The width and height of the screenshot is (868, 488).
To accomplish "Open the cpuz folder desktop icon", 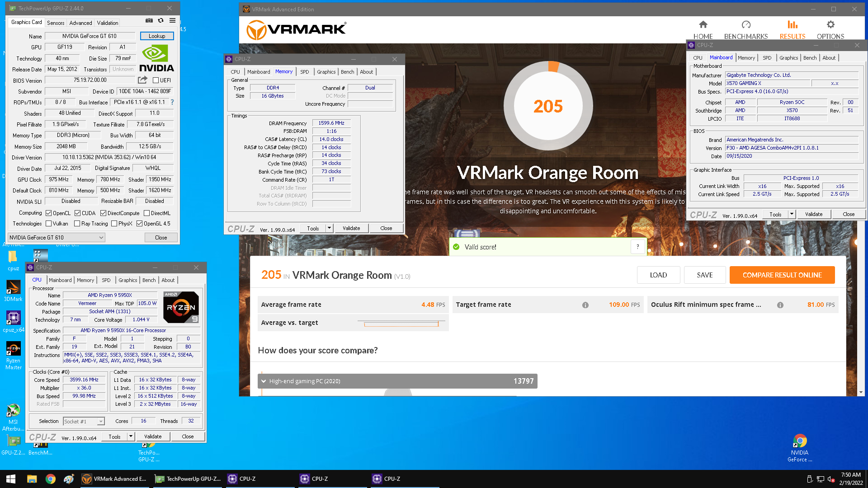I will 13,261.
